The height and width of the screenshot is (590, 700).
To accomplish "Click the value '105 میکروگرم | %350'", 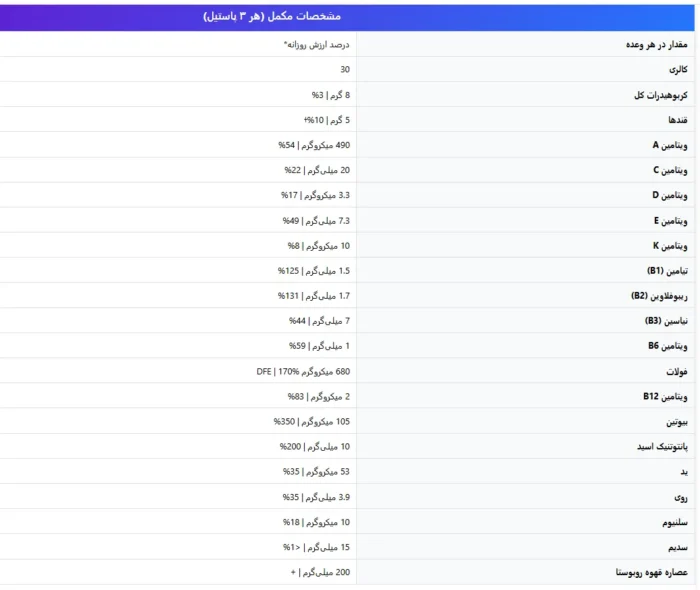I will click(x=312, y=421).
